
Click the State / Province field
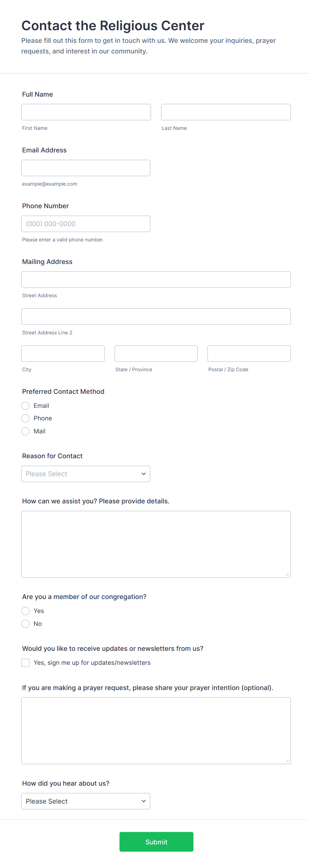pyautogui.click(x=156, y=353)
